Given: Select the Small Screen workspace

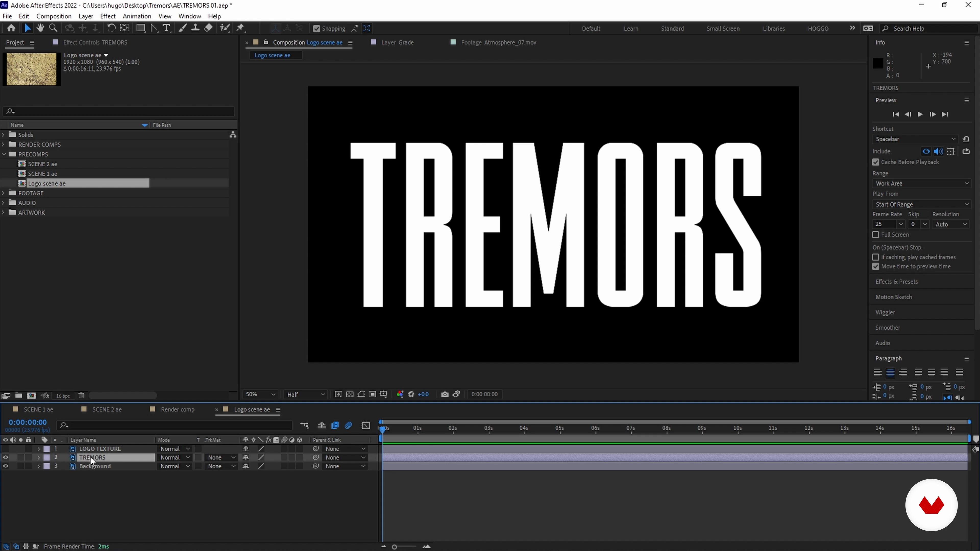Looking at the screenshot, I should (x=723, y=29).
